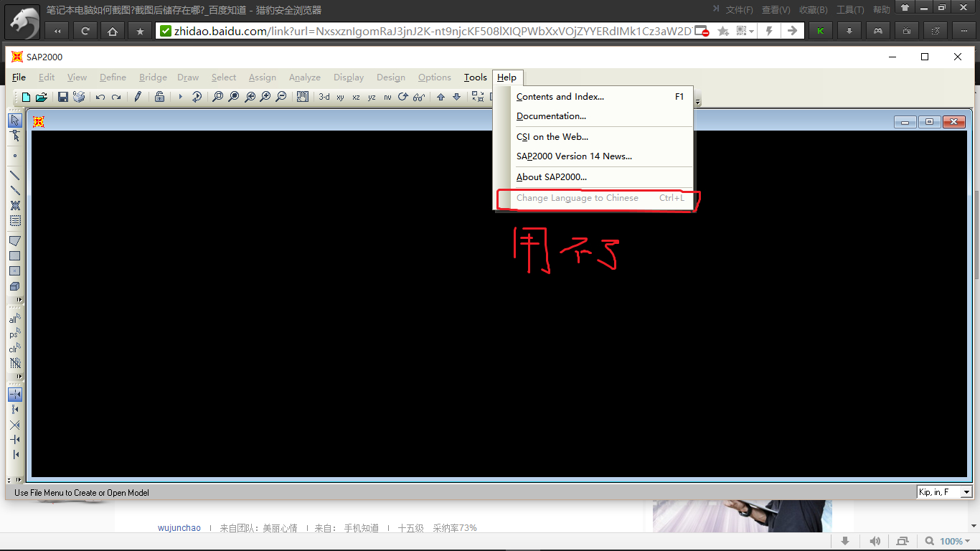Select the draw poly area tool
The width and height of the screenshot is (980, 551).
(15, 240)
